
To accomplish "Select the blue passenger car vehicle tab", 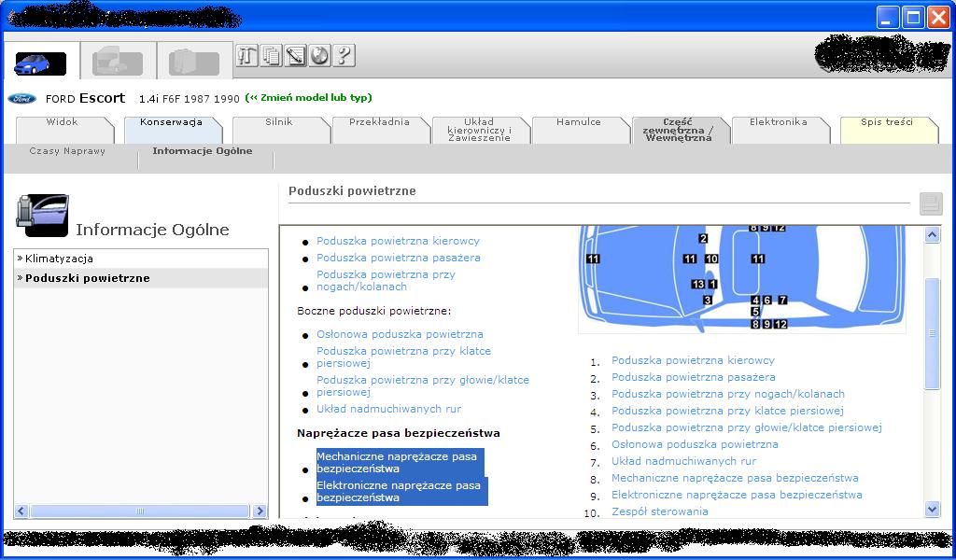I will (40, 63).
